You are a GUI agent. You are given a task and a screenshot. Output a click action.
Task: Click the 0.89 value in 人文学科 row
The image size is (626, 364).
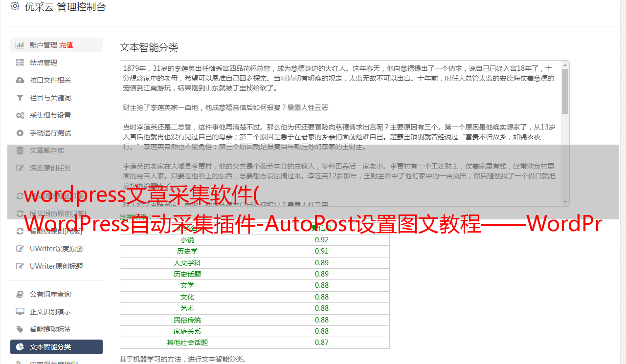click(x=322, y=263)
